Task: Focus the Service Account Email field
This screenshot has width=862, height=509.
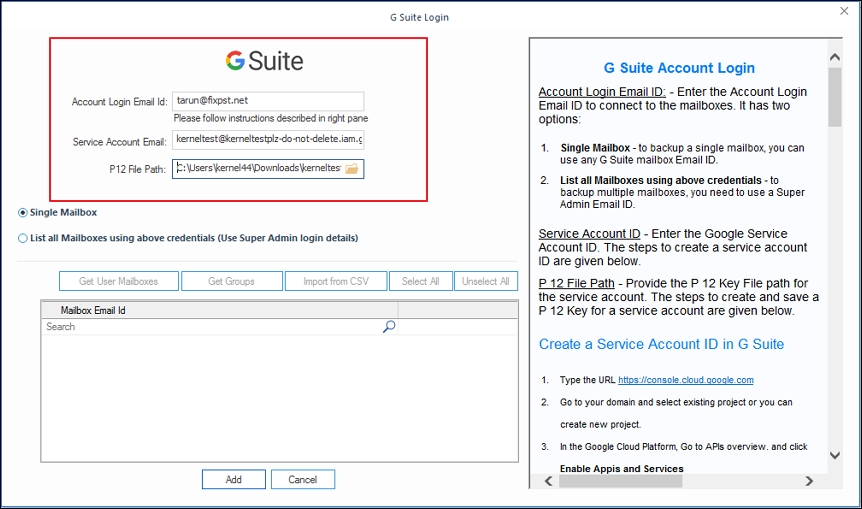Action: (x=268, y=140)
